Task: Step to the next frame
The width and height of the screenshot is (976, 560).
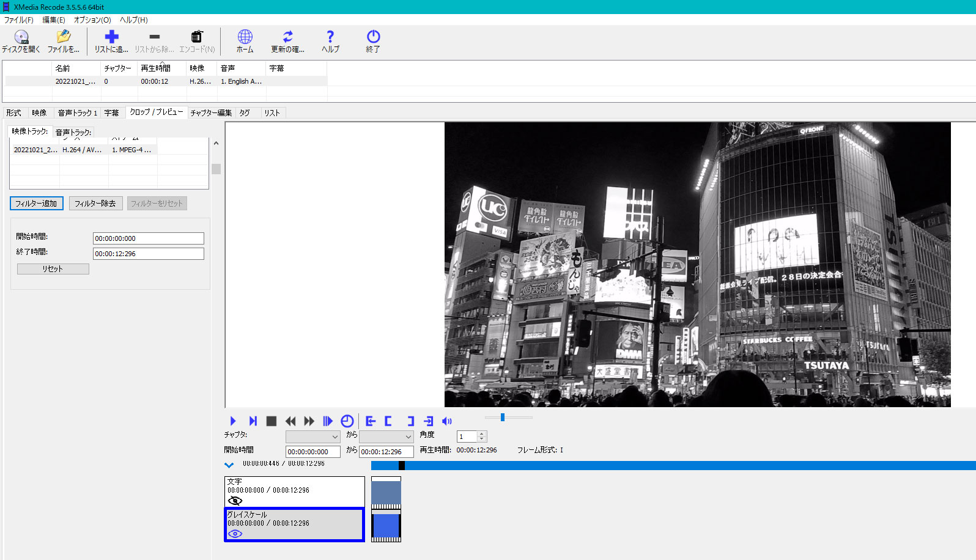Action: pyautogui.click(x=253, y=421)
